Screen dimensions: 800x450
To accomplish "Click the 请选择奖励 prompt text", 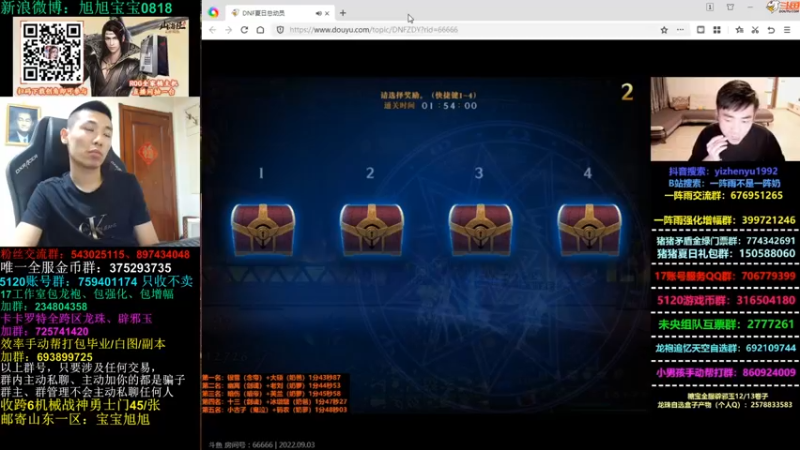I will 428,95.
